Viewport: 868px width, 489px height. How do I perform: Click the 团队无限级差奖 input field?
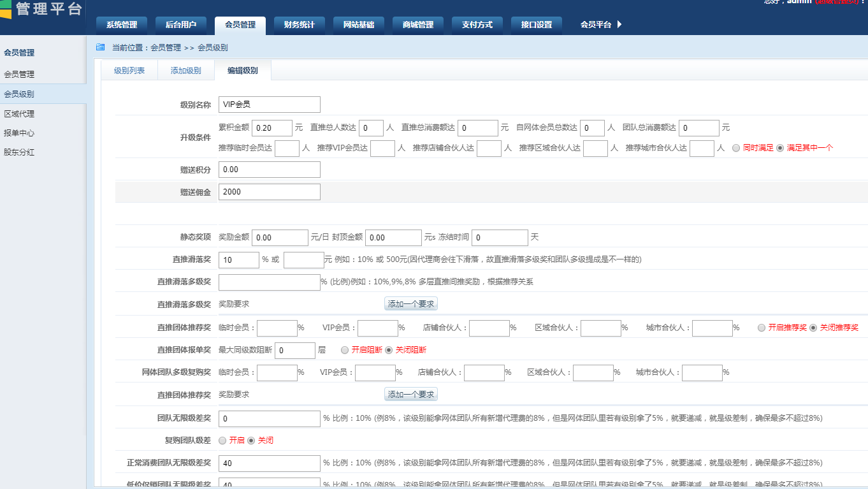[x=270, y=418]
